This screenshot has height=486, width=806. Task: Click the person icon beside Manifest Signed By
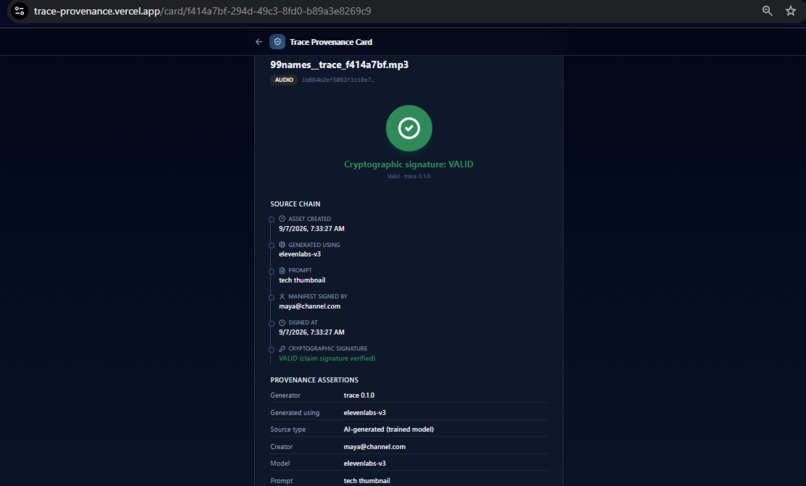pyautogui.click(x=282, y=297)
